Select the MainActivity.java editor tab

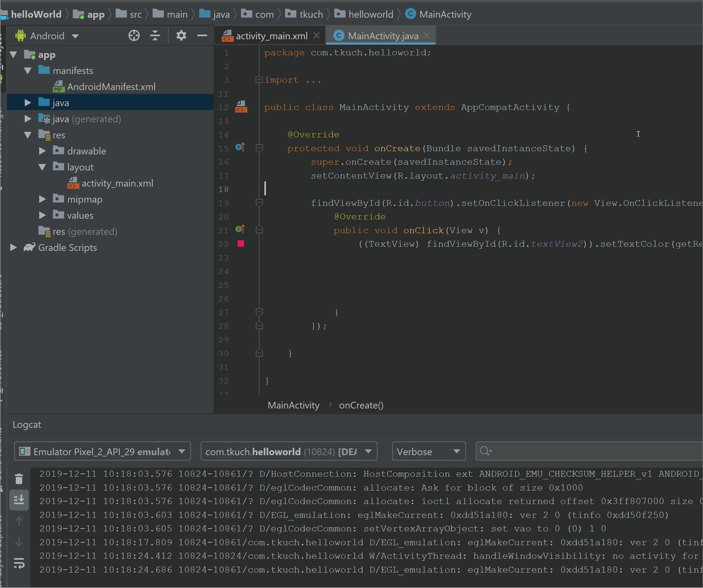(x=382, y=35)
